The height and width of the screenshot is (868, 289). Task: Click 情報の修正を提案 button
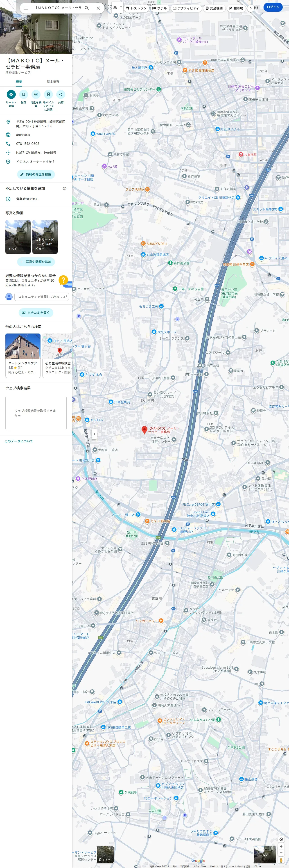coord(36,175)
